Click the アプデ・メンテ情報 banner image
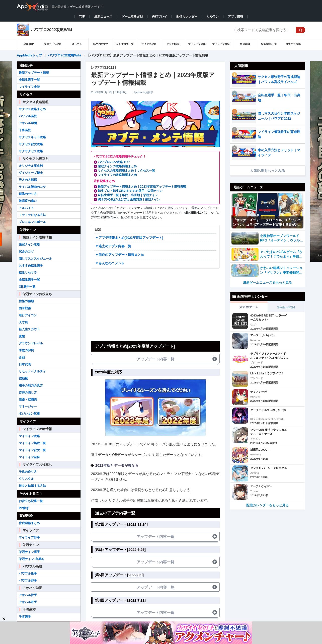Image resolution: width=322 pixels, height=644 pixels. click(x=155, y=124)
